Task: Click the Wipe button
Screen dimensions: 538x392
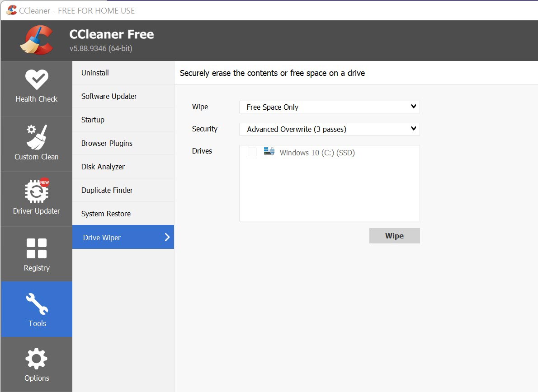Action: click(394, 236)
